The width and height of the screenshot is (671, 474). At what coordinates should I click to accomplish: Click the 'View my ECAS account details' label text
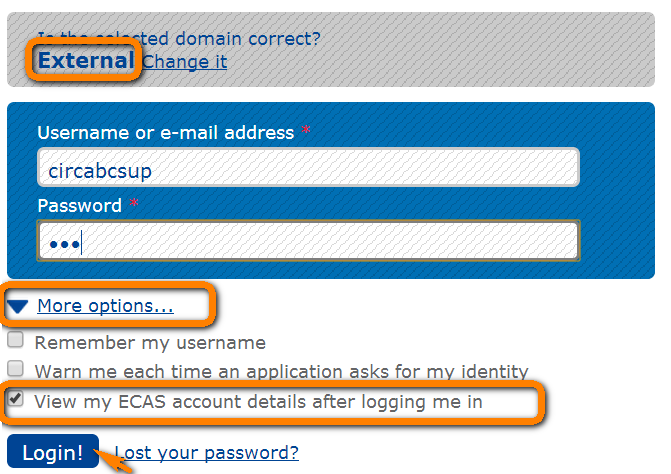tap(258, 402)
